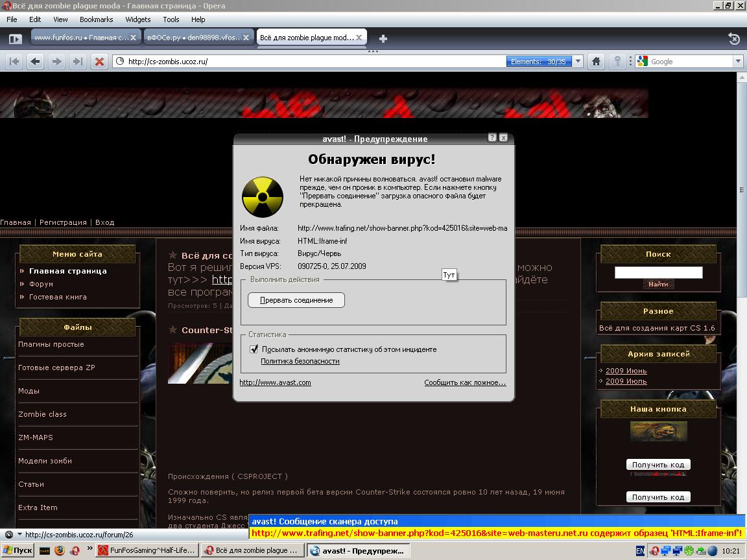The width and height of the screenshot is (747, 560).
Task: Open the Widgets menu
Action: pyautogui.click(x=137, y=19)
